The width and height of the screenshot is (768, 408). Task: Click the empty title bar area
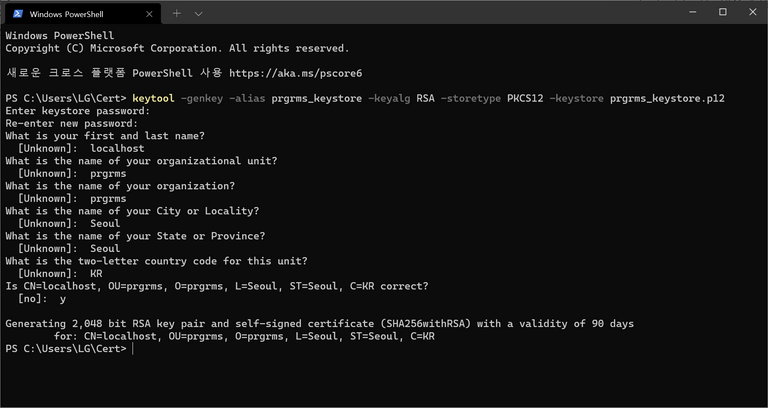[x=441, y=13]
